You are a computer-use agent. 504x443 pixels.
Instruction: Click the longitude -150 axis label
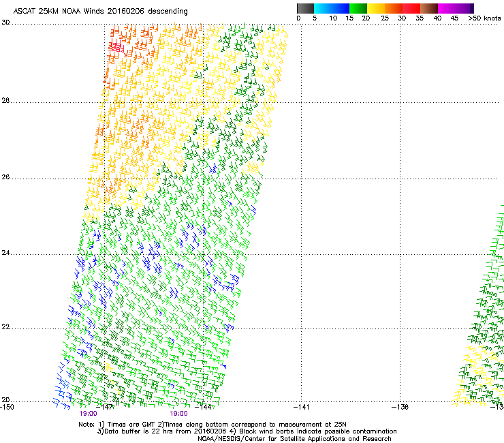(7, 407)
